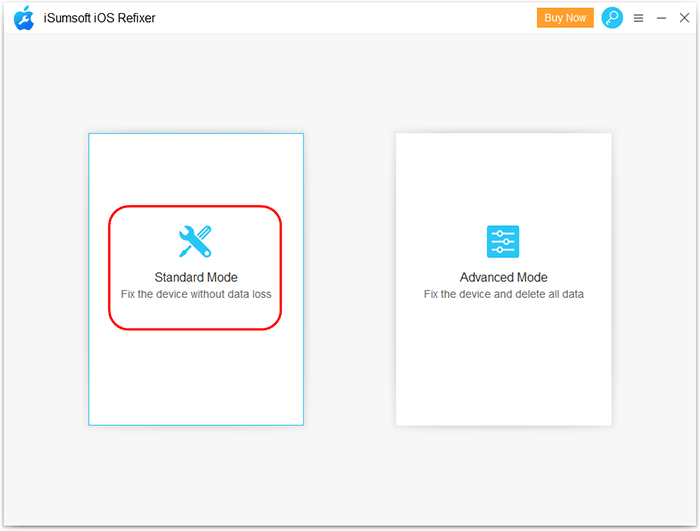
Task: Click the Advanced Mode label
Action: click(504, 277)
